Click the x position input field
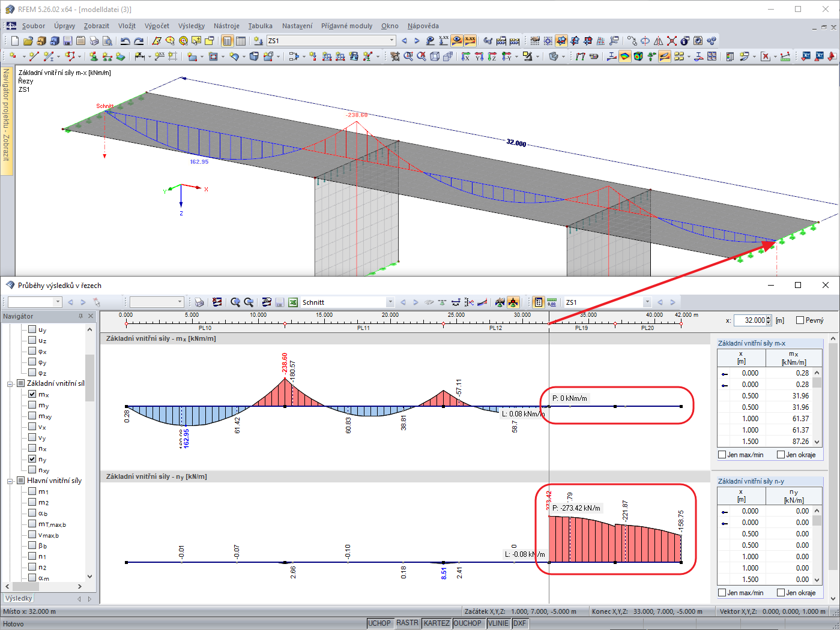Viewport: 840px width, 630px height. (x=749, y=320)
